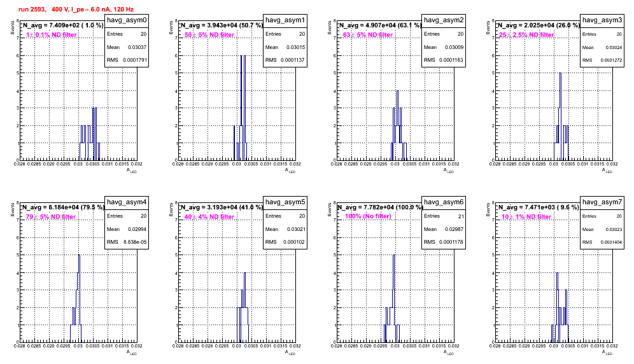Pick the magenta '10± 1% ND filter' label
Viewport: 634px width, 364px height.
click(526, 217)
